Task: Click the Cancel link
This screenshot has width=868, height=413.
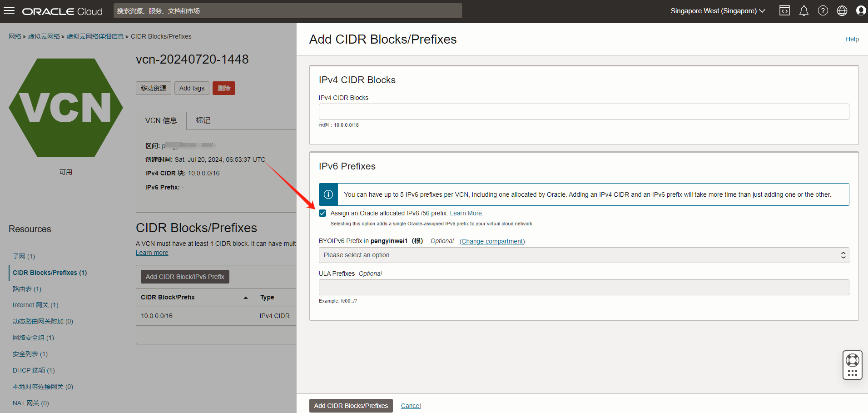Action: point(411,406)
